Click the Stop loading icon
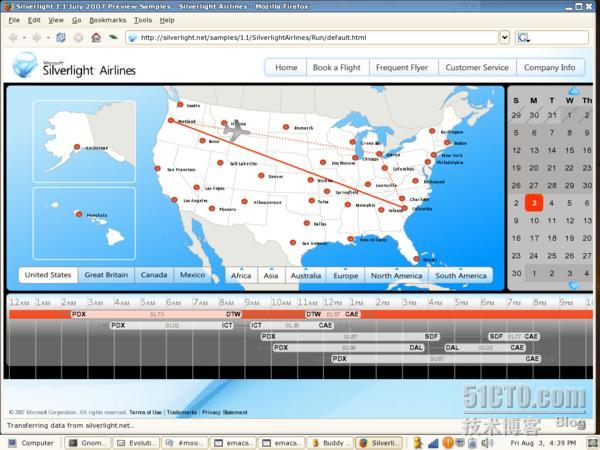Screen dimensions: 600x450 tap(78, 38)
